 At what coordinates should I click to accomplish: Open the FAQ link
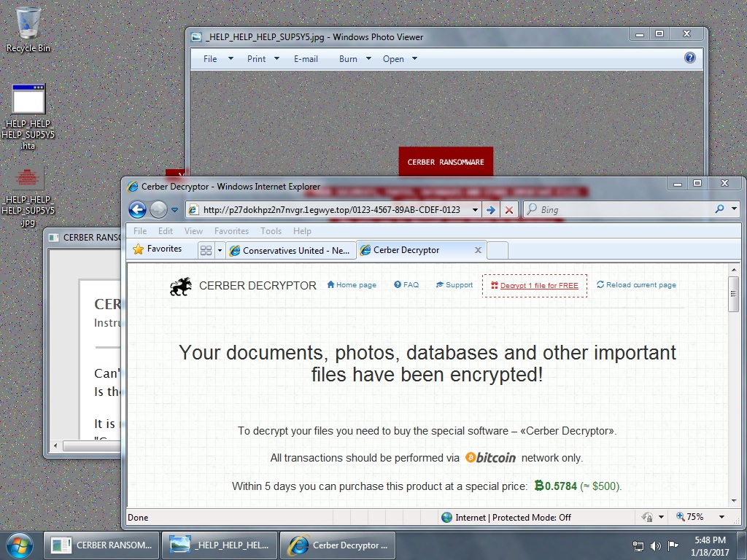(x=406, y=285)
